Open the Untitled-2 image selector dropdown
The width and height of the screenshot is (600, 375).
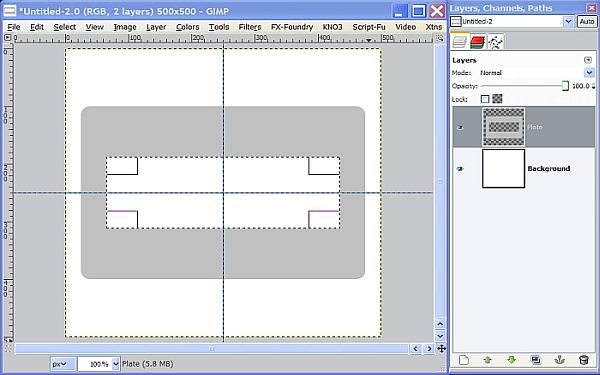[568, 21]
